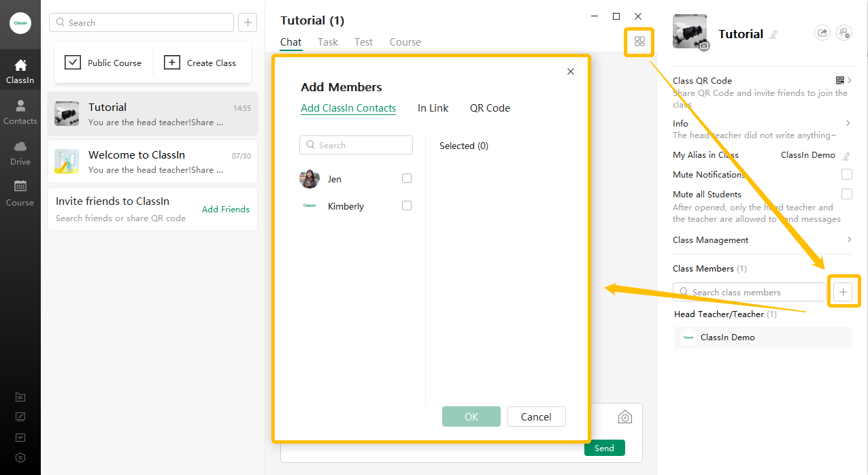
Task: Click the share class icon
Action: [822, 33]
